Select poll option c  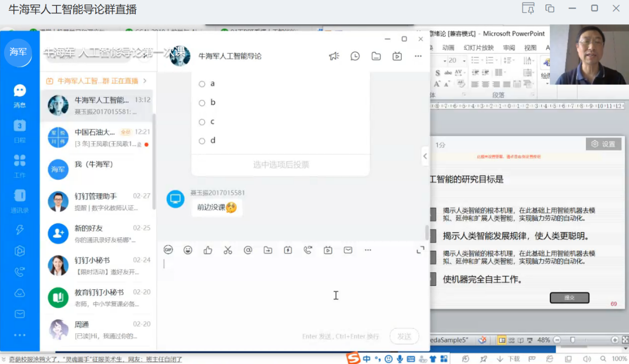click(x=202, y=122)
